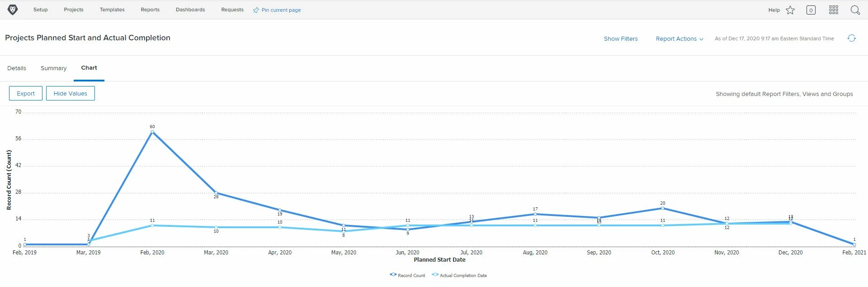868x287 pixels.
Task: Open search with magnifying glass icon
Action: point(855,10)
